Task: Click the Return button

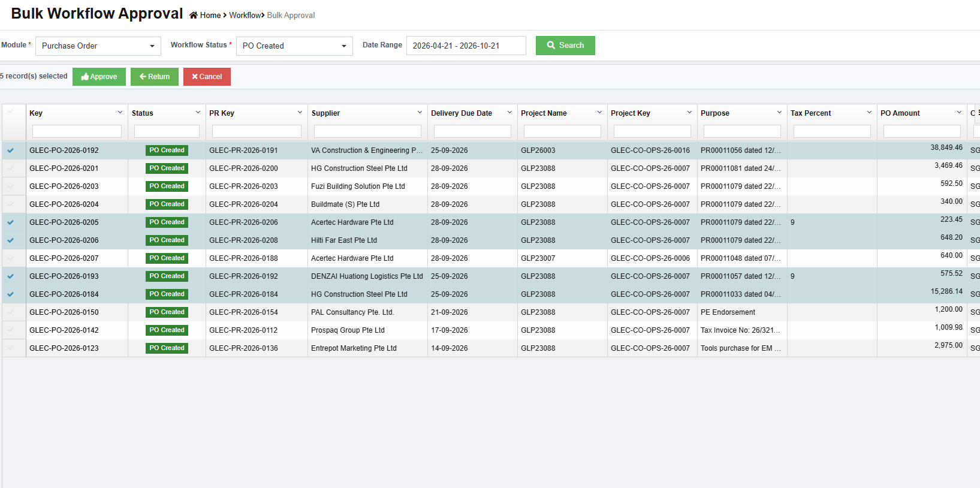Action: pyautogui.click(x=155, y=77)
